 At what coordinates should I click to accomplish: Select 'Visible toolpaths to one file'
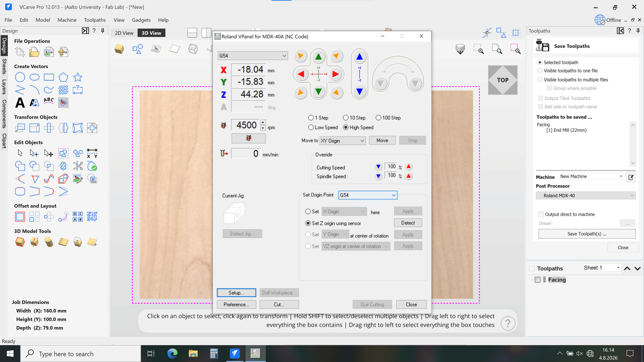(x=540, y=71)
